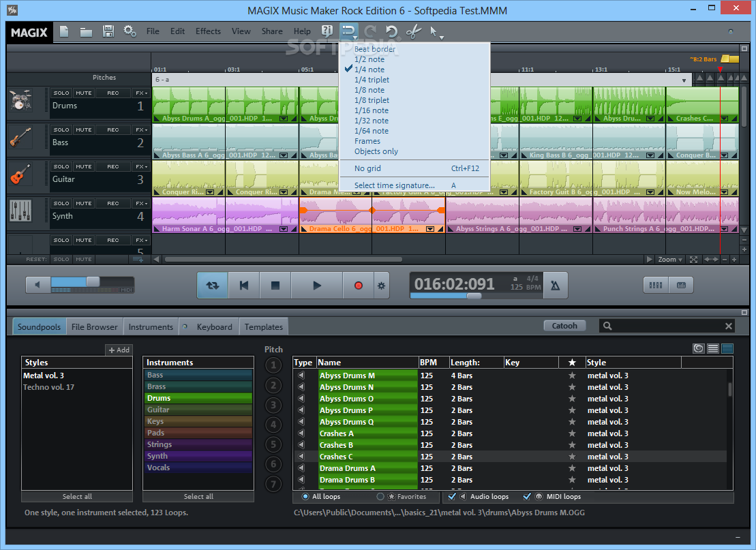Choose 1/8 note grid option

369,90
